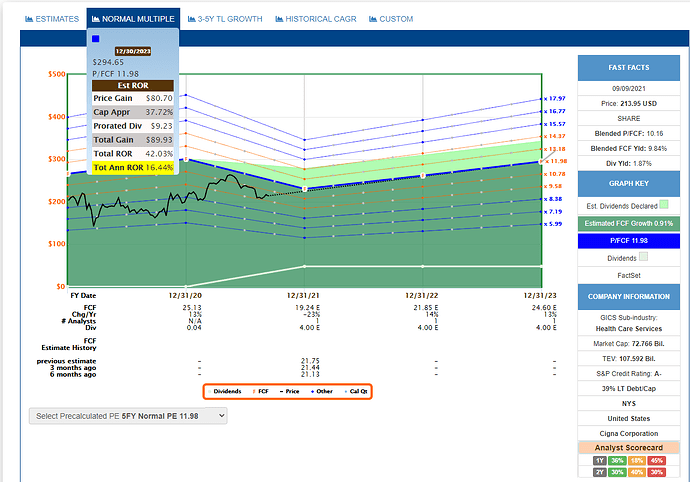Open Select Precalculated PE dropdown
The image size is (690, 482).
tap(128, 416)
